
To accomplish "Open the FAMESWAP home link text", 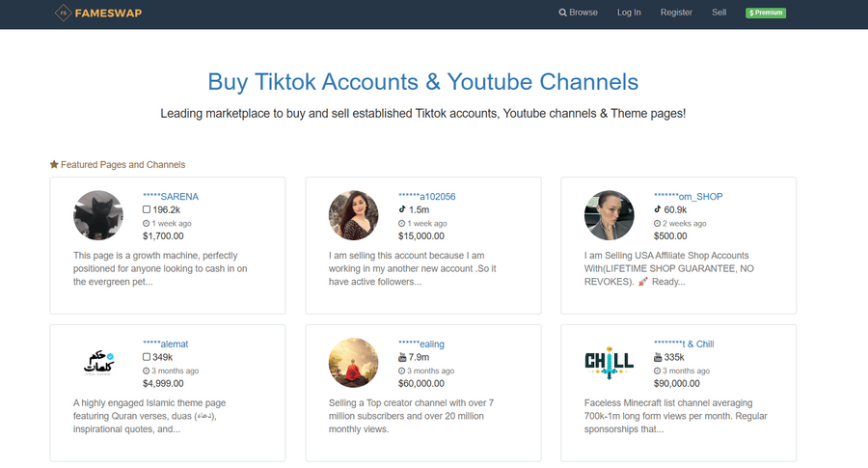I will click(108, 13).
